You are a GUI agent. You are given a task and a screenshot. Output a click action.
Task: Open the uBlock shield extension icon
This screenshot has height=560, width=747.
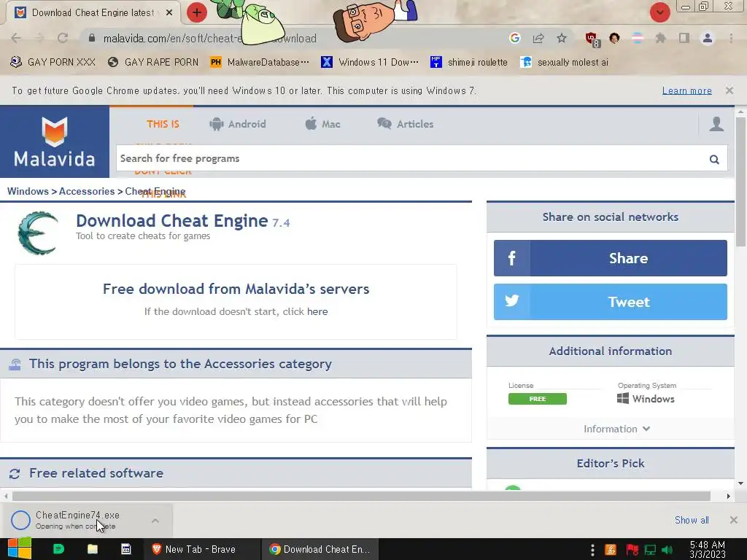pos(592,39)
